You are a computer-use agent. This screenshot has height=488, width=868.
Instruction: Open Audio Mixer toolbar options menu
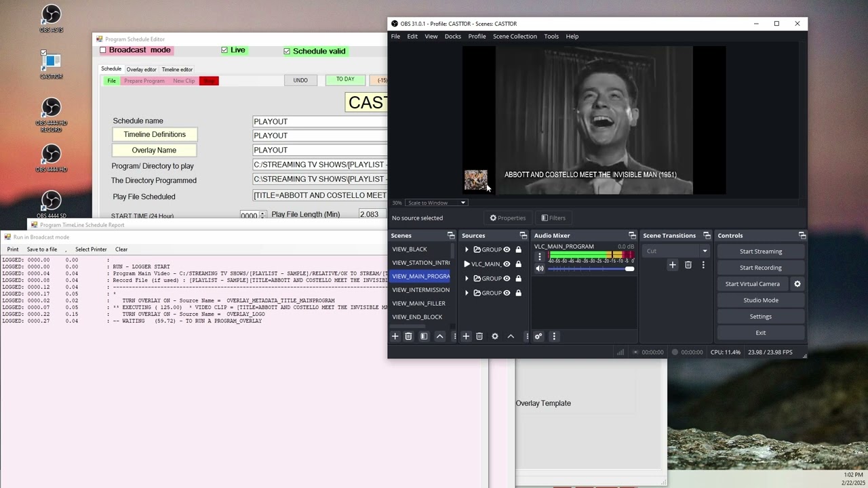[554, 336]
